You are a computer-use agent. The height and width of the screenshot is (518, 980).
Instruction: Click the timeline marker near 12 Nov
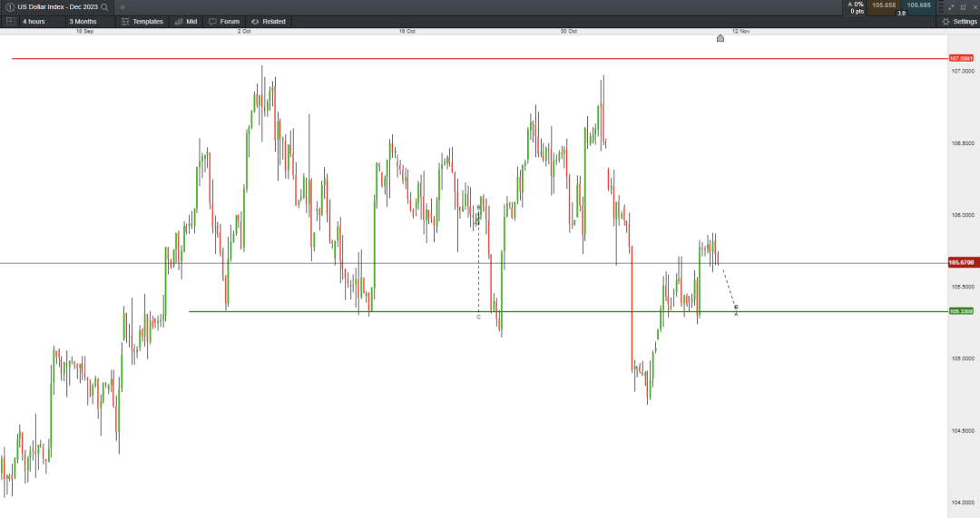click(720, 38)
